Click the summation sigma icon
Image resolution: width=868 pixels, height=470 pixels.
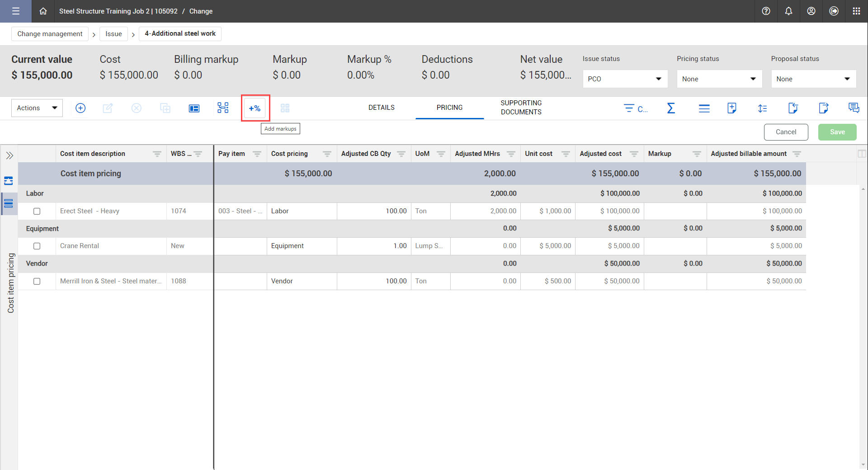[671, 108]
